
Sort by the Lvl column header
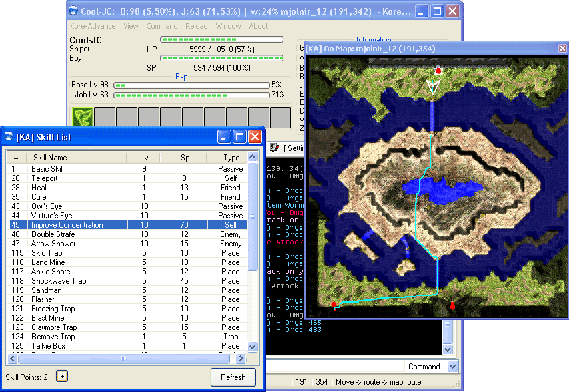tap(145, 157)
